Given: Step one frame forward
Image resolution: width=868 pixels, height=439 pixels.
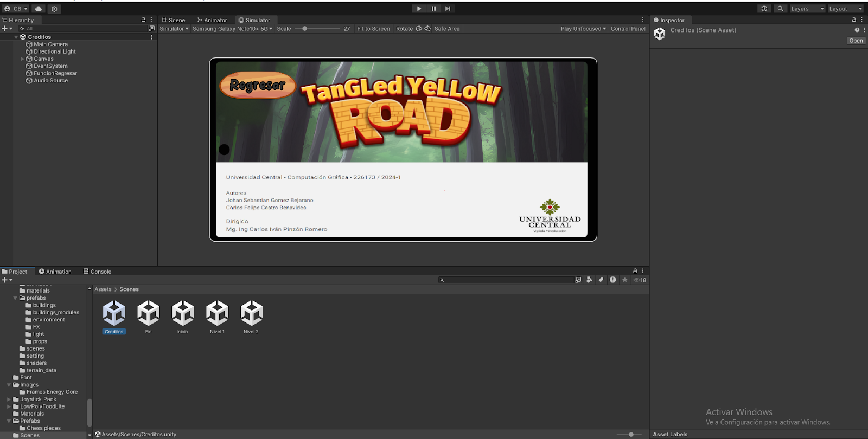Looking at the screenshot, I should (x=448, y=9).
